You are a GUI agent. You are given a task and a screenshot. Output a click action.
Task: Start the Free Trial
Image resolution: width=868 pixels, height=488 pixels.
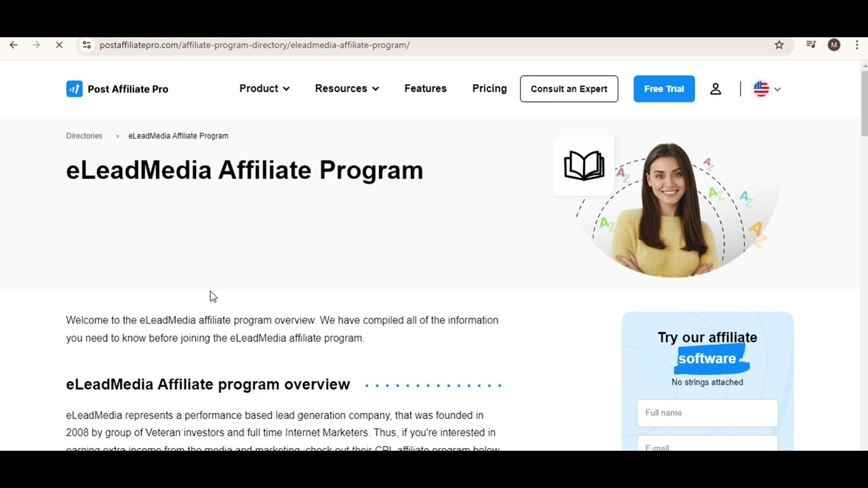(x=664, y=89)
